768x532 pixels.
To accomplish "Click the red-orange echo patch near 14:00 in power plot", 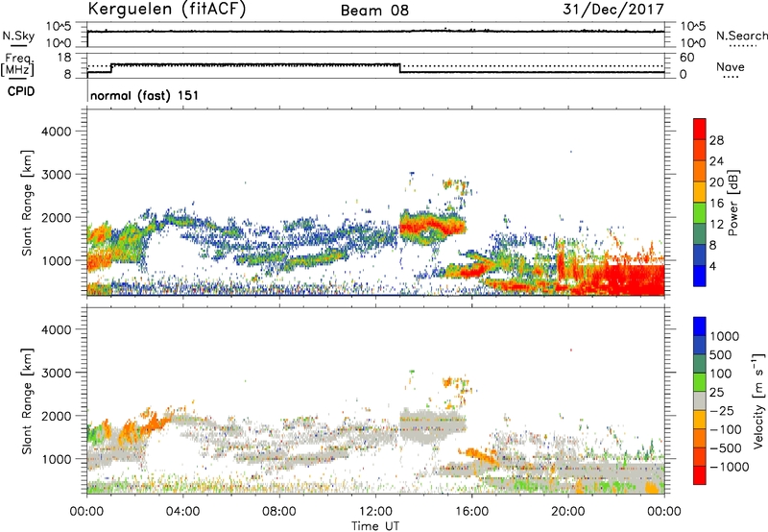I will tap(433, 226).
